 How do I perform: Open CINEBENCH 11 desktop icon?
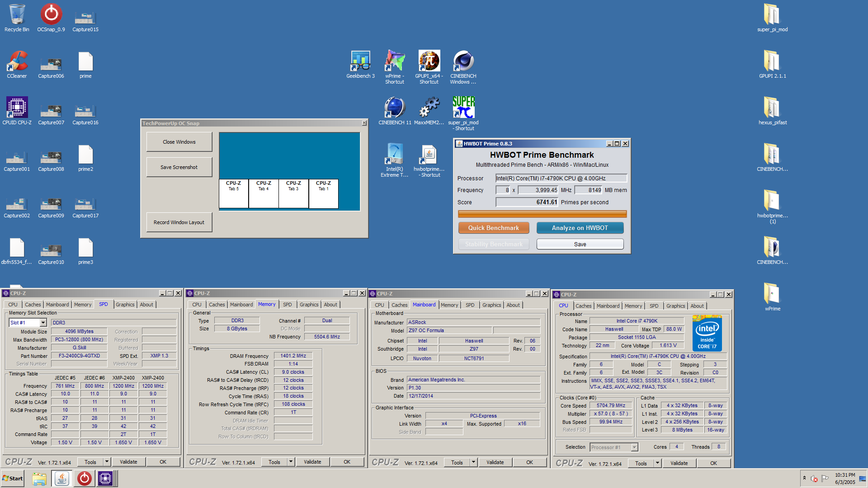pos(395,111)
